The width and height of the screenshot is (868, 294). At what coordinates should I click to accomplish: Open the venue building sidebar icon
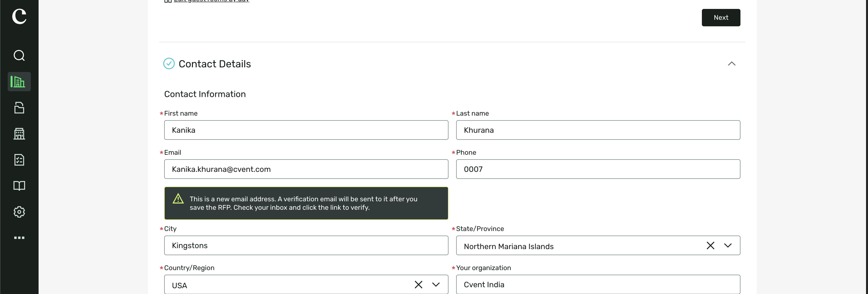pos(19,133)
